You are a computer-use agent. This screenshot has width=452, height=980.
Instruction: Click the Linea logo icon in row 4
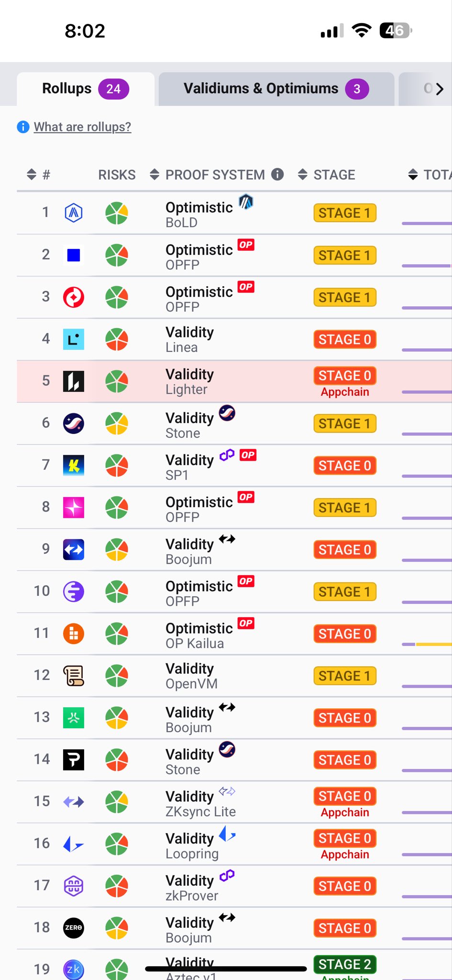74,339
